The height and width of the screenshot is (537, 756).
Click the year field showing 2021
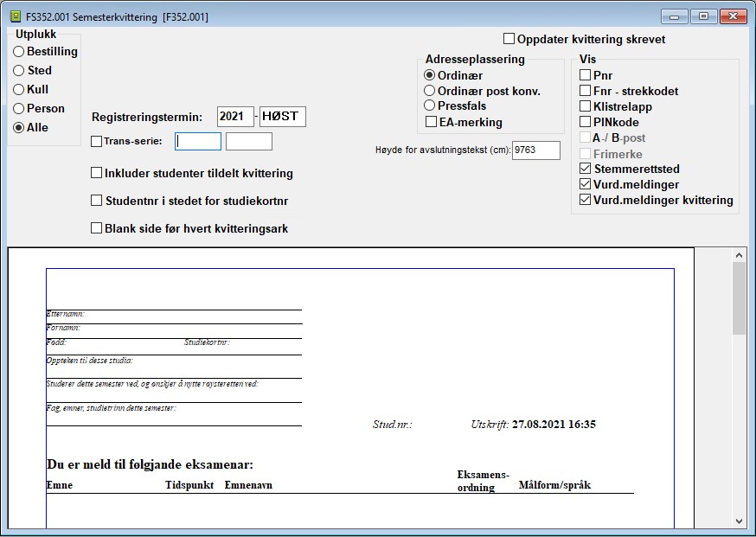[235, 117]
